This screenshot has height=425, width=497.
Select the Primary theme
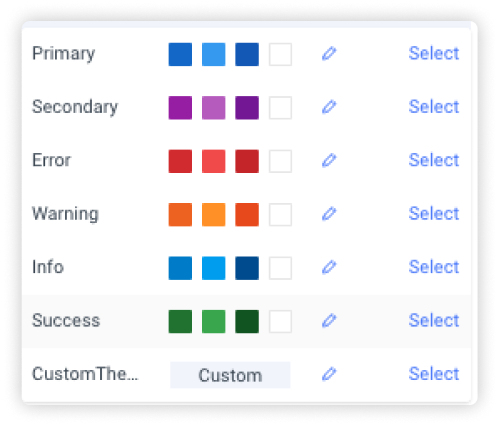[x=434, y=53]
